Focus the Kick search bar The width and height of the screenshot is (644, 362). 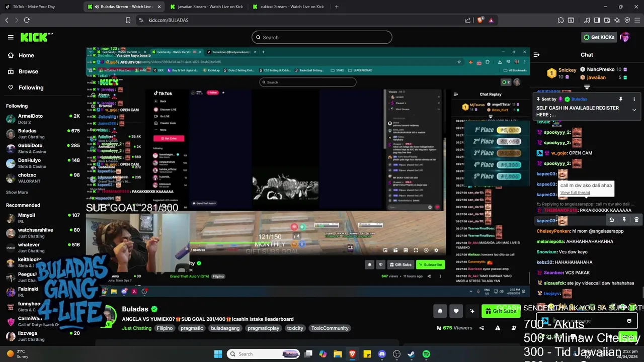pyautogui.click(x=322, y=37)
